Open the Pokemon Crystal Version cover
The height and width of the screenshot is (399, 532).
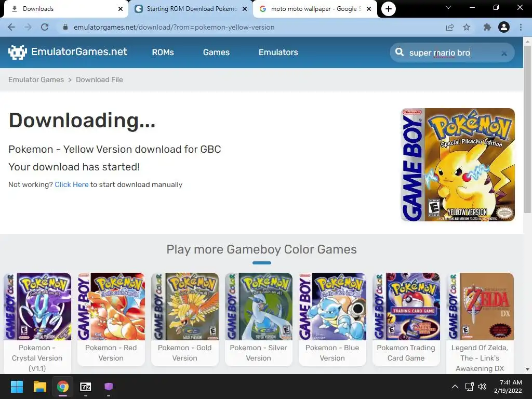coord(37,307)
